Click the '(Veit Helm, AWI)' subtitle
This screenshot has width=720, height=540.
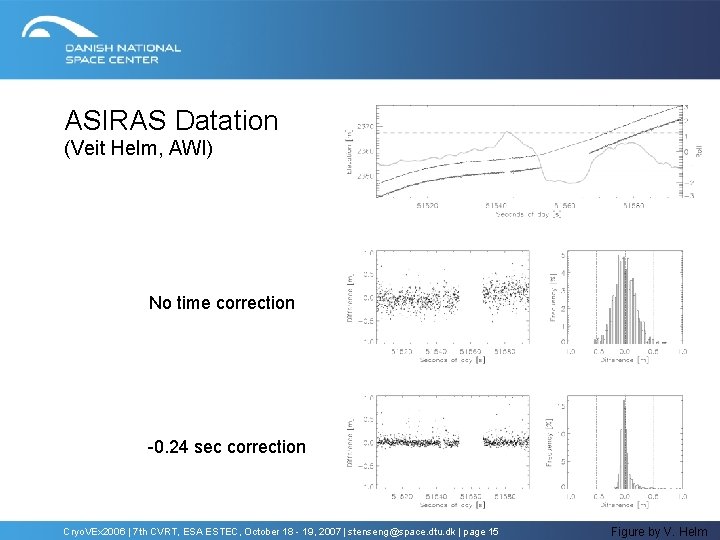coord(138,148)
